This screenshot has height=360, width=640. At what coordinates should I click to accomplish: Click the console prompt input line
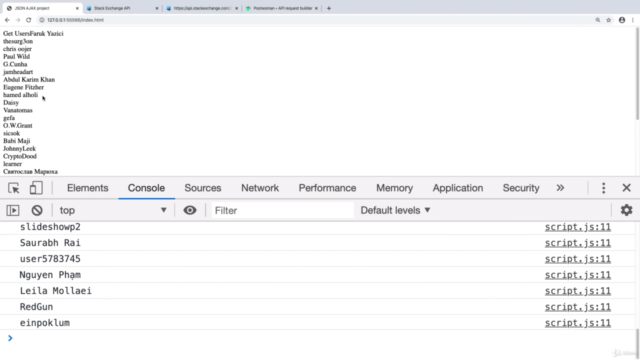[x=322, y=338]
